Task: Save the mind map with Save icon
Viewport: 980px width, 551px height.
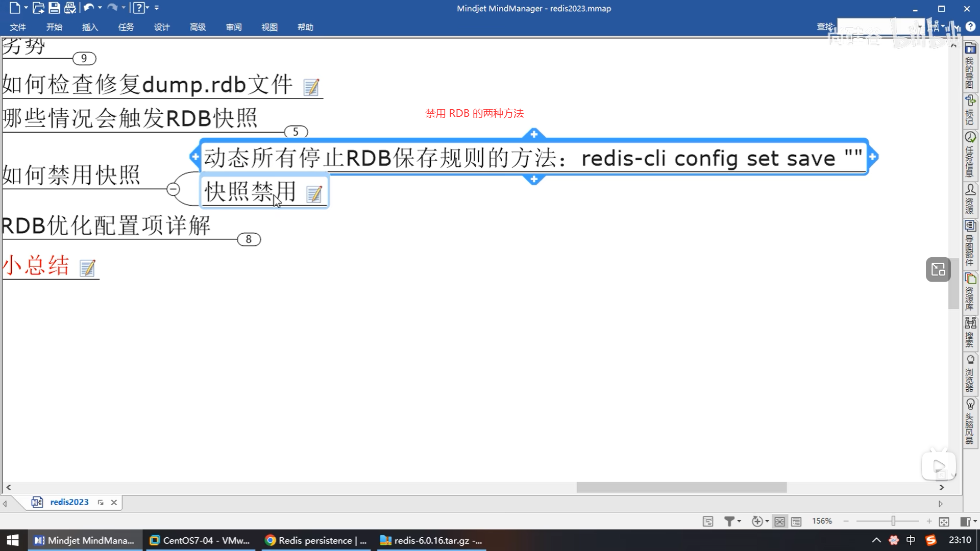Action: pyautogui.click(x=54, y=8)
